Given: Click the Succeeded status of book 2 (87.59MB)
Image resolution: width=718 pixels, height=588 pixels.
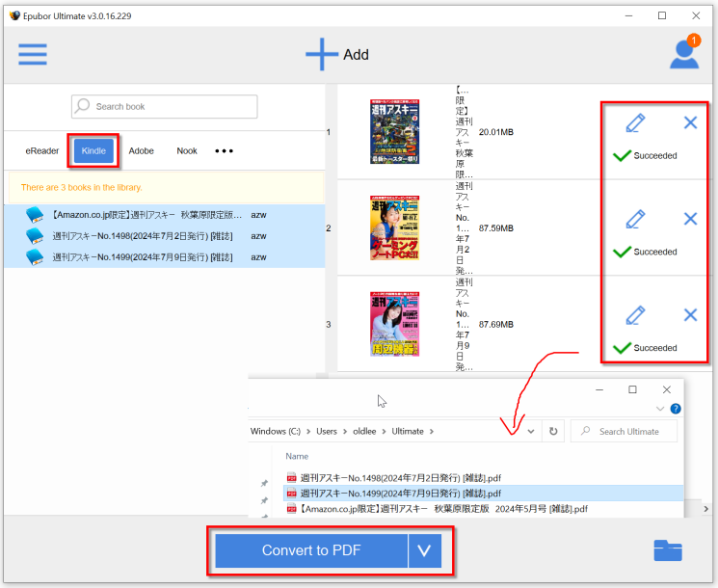Looking at the screenshot, I should [x=645, y=252].
